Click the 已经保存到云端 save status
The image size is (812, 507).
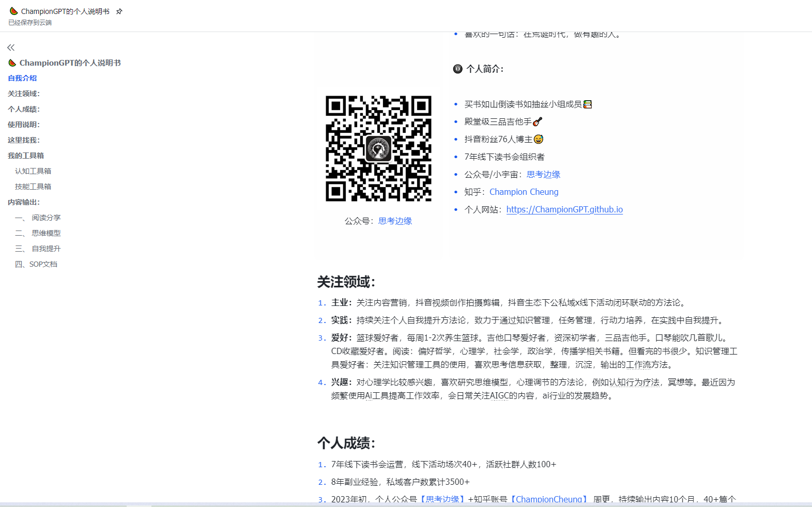(30, 23)
